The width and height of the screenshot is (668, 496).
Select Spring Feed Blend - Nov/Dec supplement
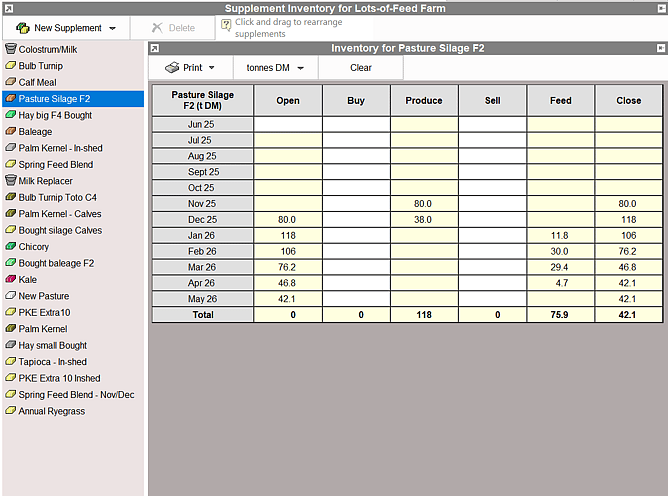[x=76, y=395]
